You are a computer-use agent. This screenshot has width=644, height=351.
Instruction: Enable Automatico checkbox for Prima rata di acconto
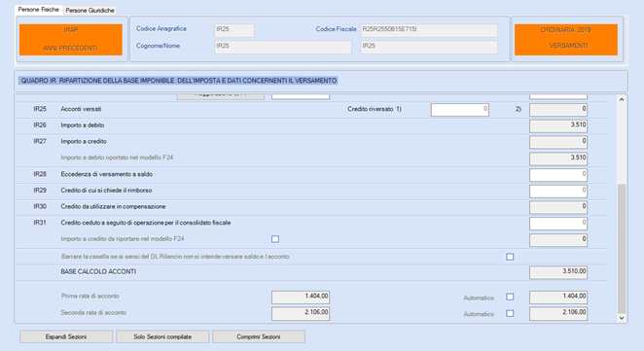[510, 297]
